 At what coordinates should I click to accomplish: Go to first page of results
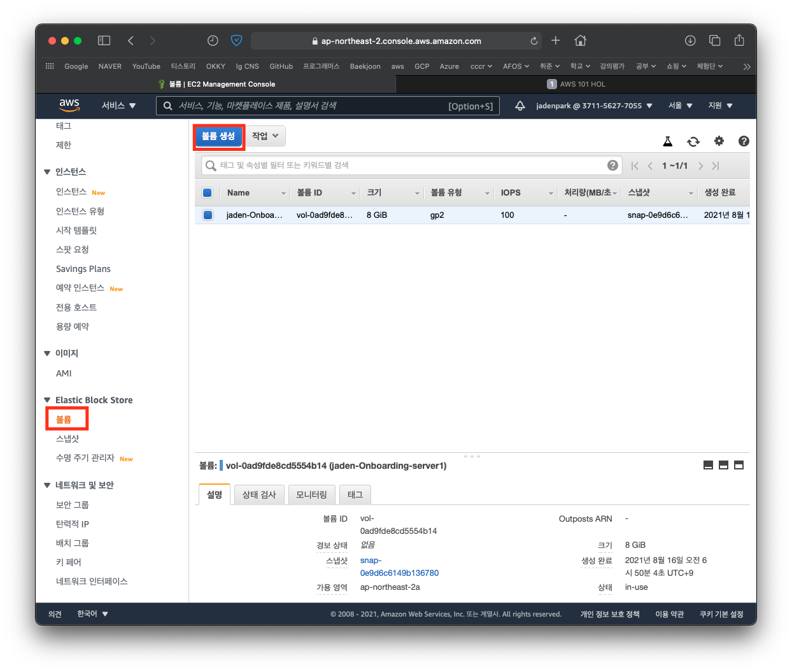click(634, 166)
